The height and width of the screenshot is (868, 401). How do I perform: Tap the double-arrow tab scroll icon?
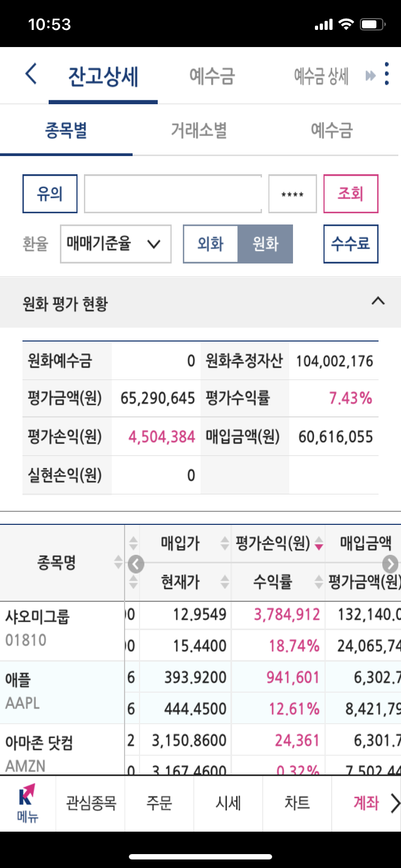(370, 76)
